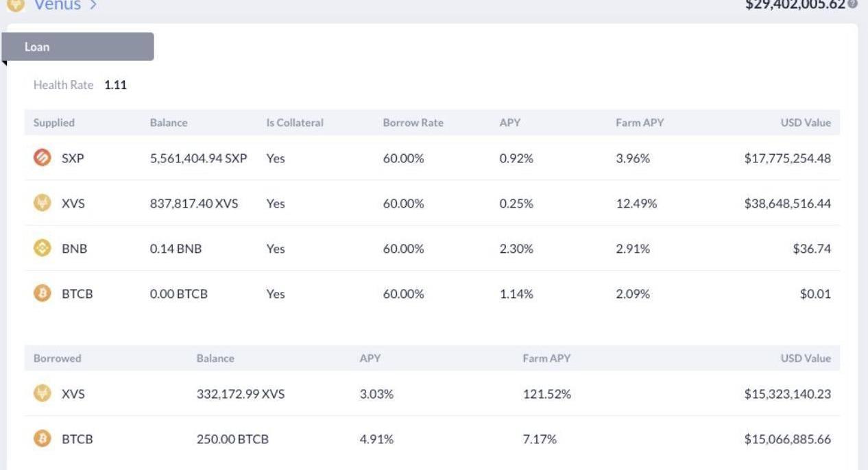This screenshot has height=470, width=868.
Task: Click the SXP token icon
Action: click(x=43, y=158)
